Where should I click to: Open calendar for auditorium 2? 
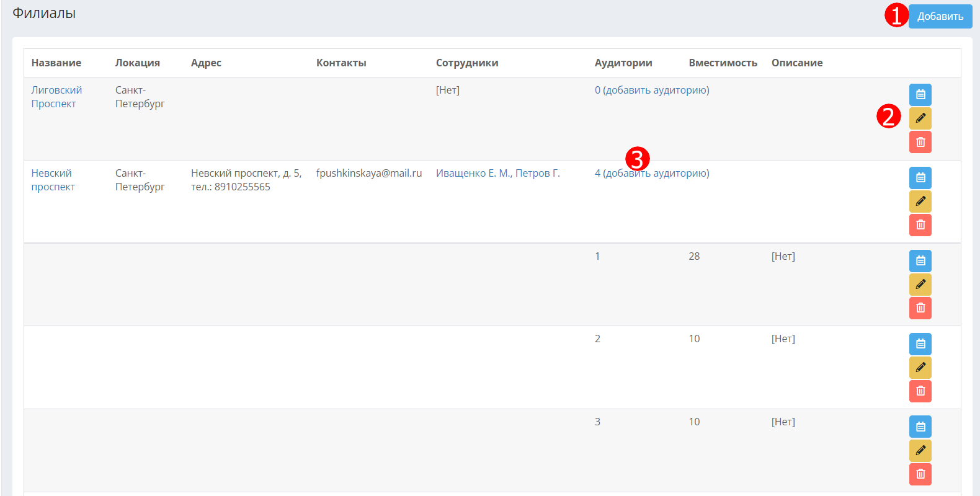920,344
